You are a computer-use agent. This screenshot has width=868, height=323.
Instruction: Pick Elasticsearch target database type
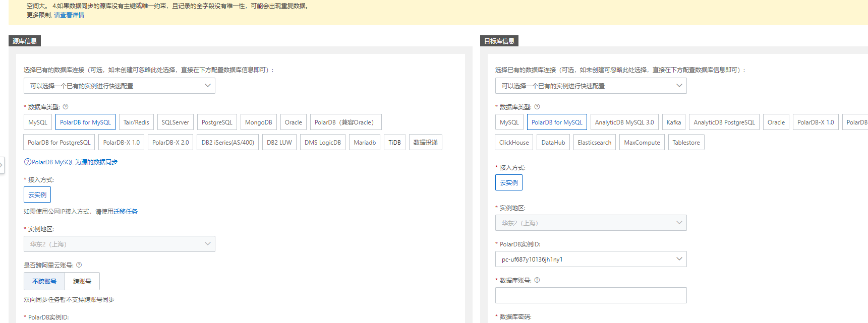point(595,143)
